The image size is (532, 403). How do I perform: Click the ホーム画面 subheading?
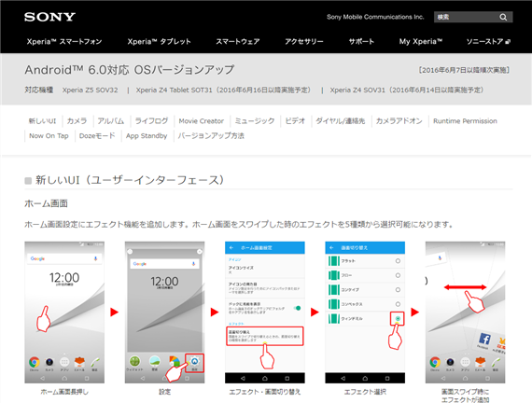point(46,203)
